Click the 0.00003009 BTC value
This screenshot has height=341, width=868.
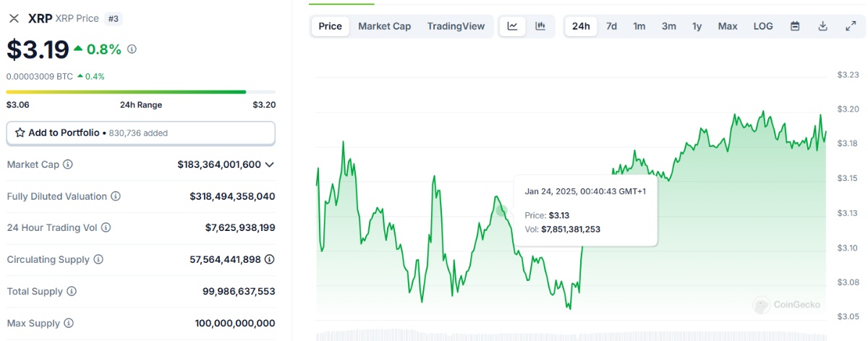coord(40,76)
